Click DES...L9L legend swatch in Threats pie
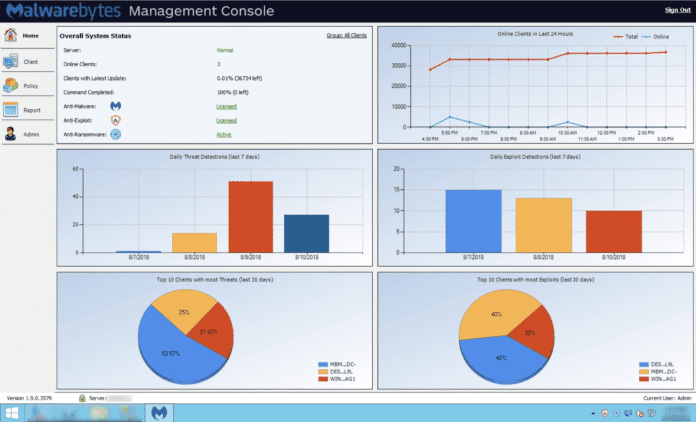The height and width of the screenshot is (422, 696). pos(323,371)
